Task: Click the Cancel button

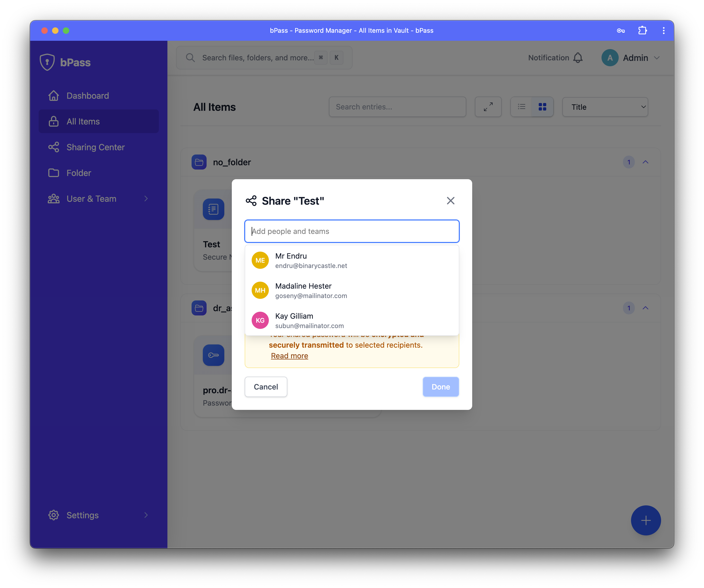Action: coord(266,387)
